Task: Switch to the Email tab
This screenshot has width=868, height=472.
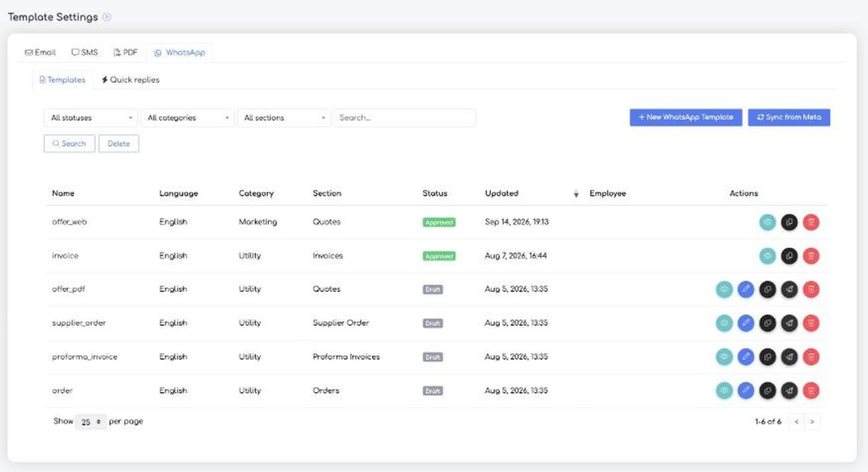Action: click(40, 52)
